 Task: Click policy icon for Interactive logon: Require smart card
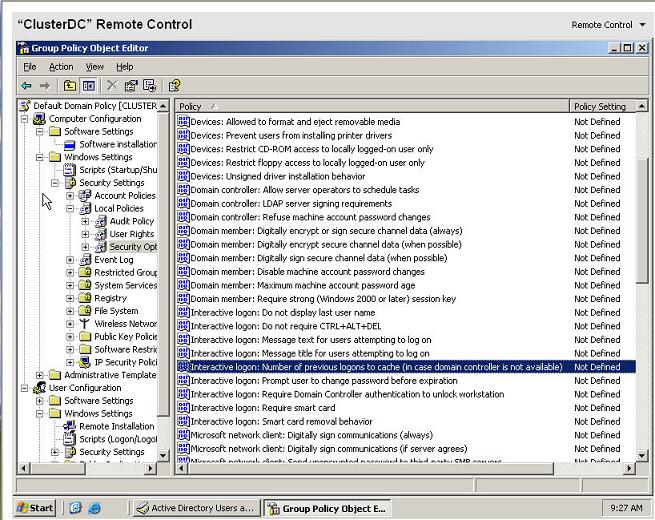pyautogui.click(x=183, y=408)
